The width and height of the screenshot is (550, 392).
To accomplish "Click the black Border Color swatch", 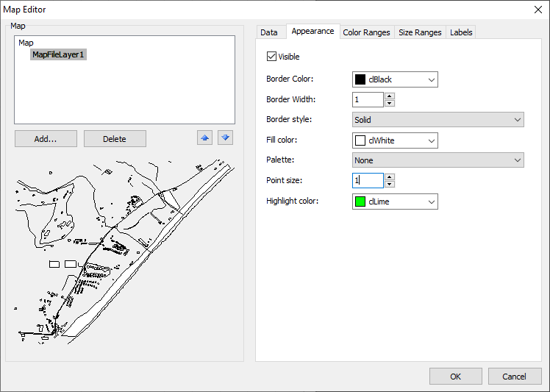I will [x=360, y=79].
